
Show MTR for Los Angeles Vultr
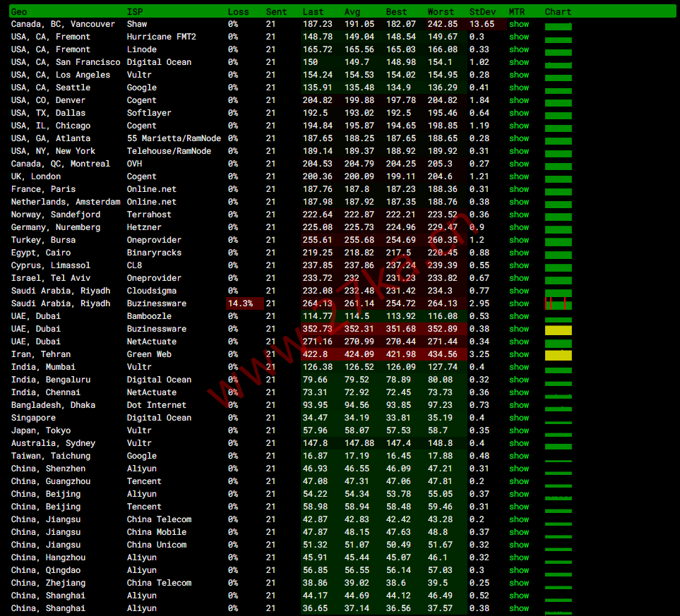[519, 75]
